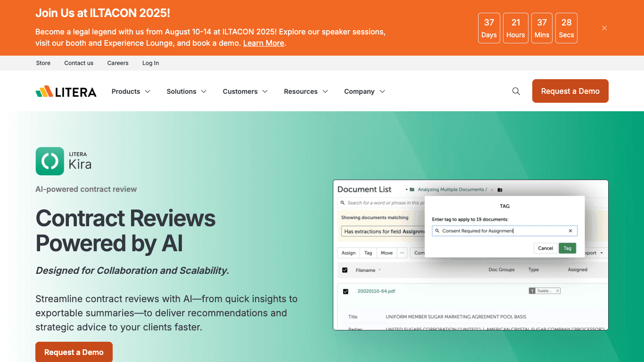
Task: Click the Days countdown box
Action: click(x=489, y=28)
